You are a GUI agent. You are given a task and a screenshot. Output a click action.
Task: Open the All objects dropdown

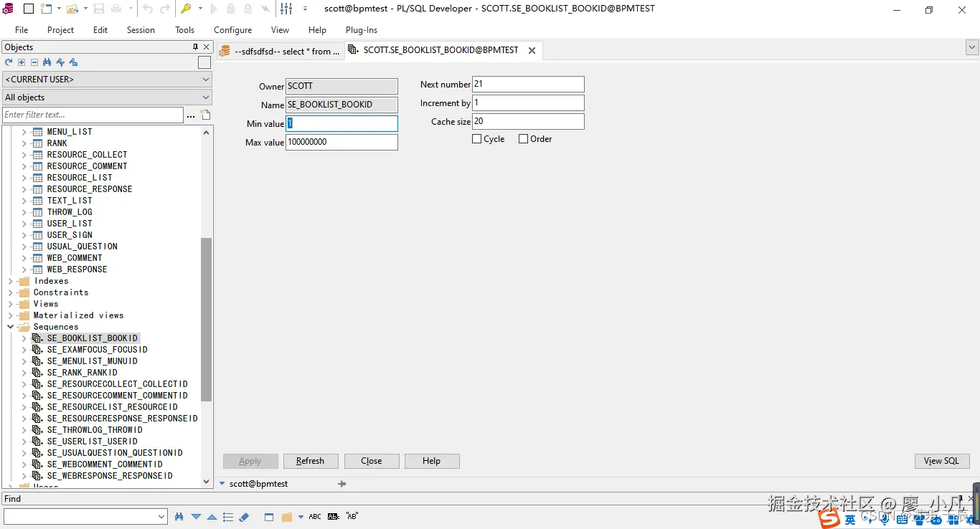[206, 97]
